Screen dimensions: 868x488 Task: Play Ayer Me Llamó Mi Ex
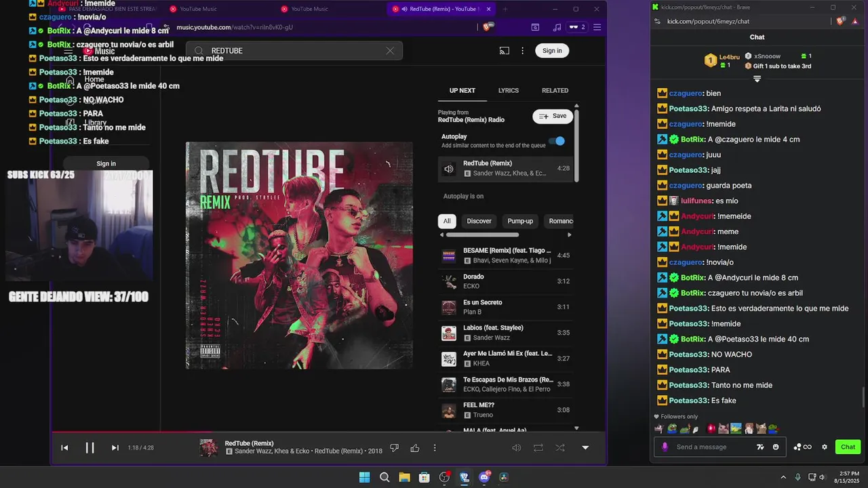tap(505, 359)
